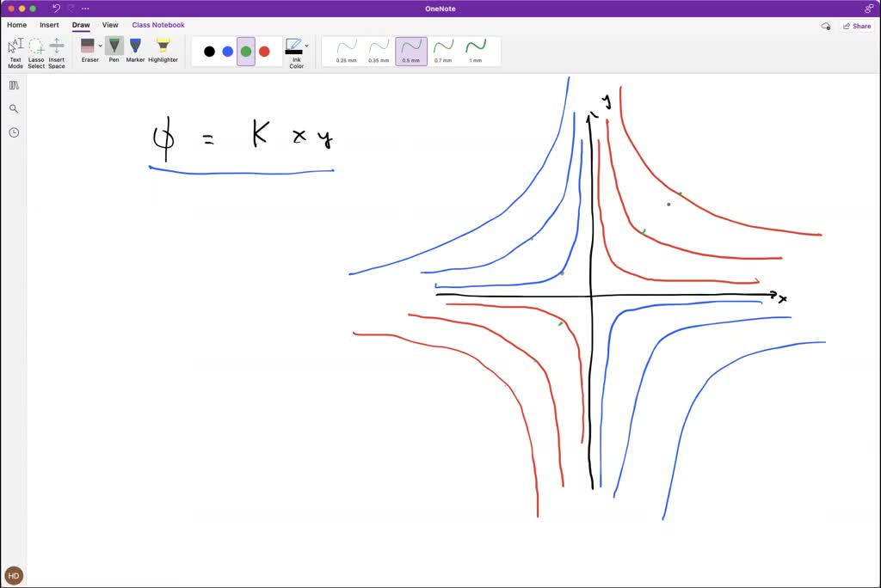Open the Class Notebook tab

158,25
